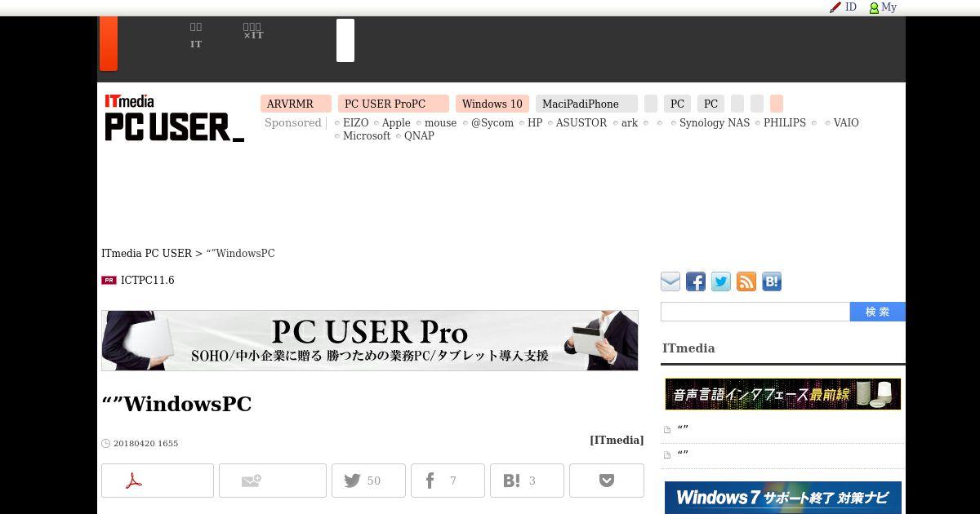Click the white rectangle in the dark header

345,40
